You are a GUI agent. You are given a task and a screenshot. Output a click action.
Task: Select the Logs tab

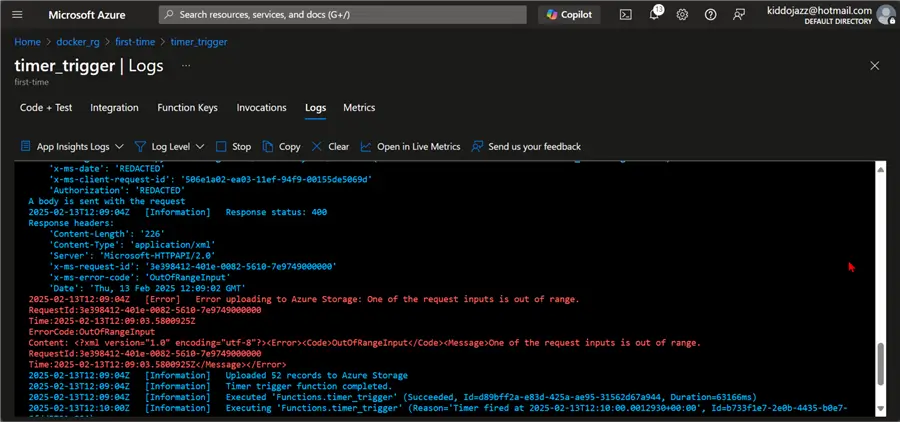coord(316,107)
